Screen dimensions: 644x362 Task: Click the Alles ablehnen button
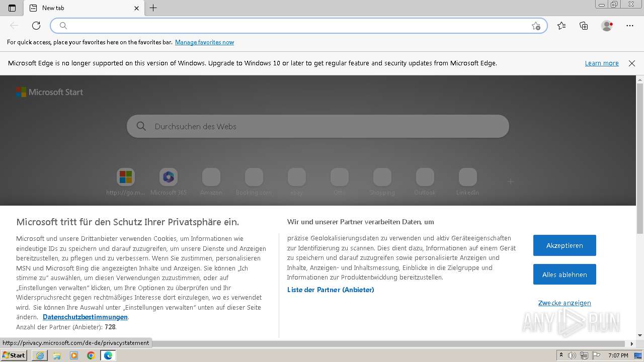[565, 275]
